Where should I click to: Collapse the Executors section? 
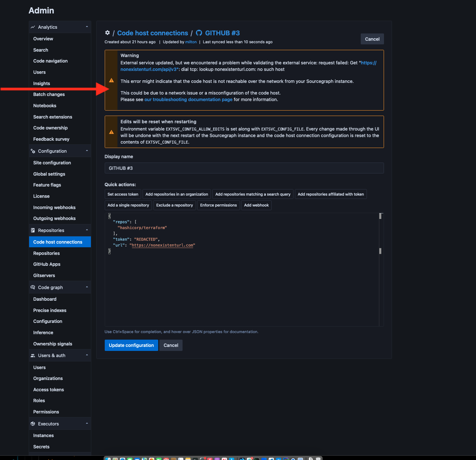click(87, 424)
